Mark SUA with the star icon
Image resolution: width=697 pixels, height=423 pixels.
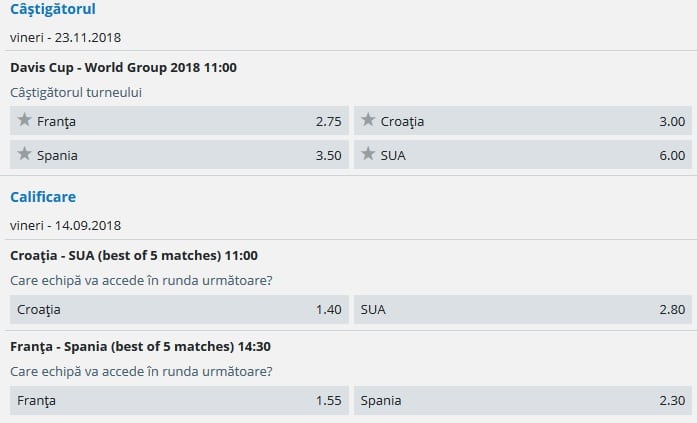coord(368,154)
